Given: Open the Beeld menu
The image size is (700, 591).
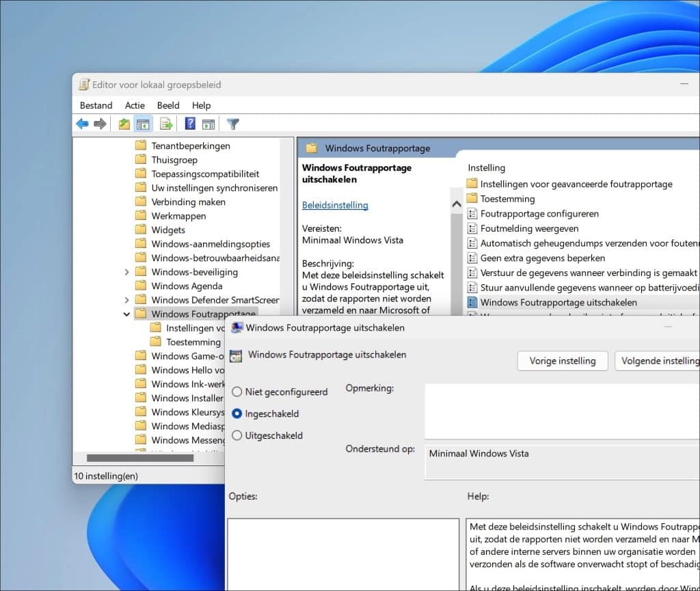Looking at the screenshot, I should pyautogui.click(x=168, y=105).
